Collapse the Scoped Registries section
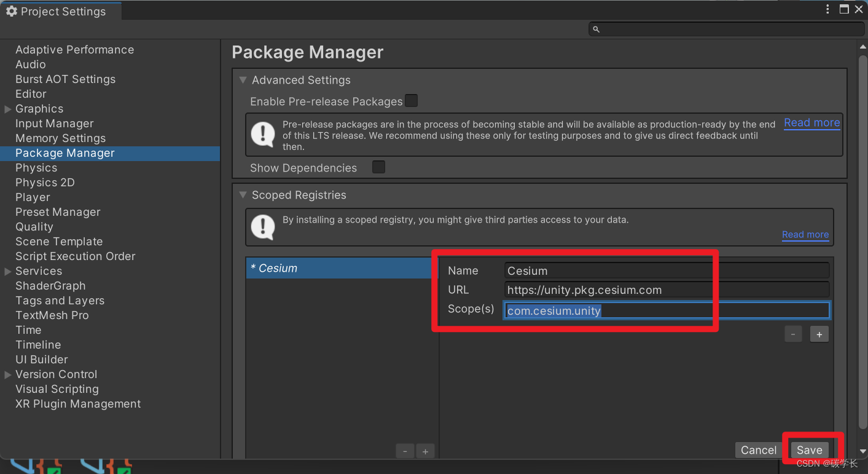868x474 pixels. (243, 195)
